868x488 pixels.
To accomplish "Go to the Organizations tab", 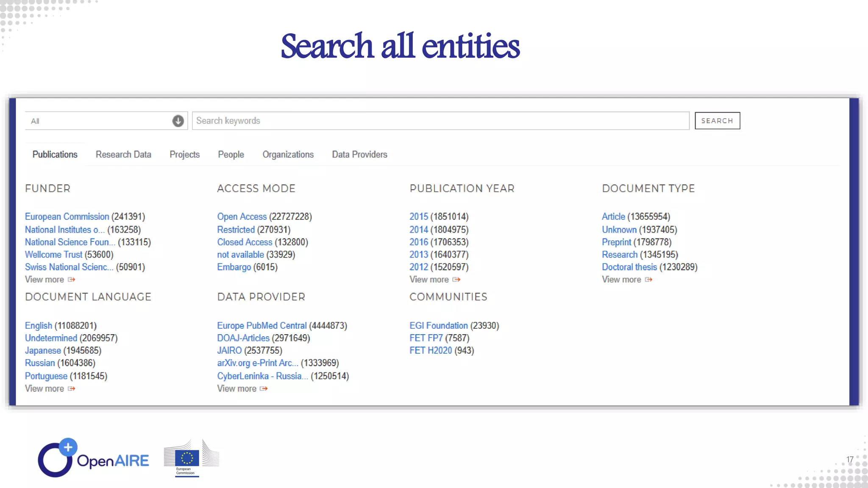I will pos(288,155).
